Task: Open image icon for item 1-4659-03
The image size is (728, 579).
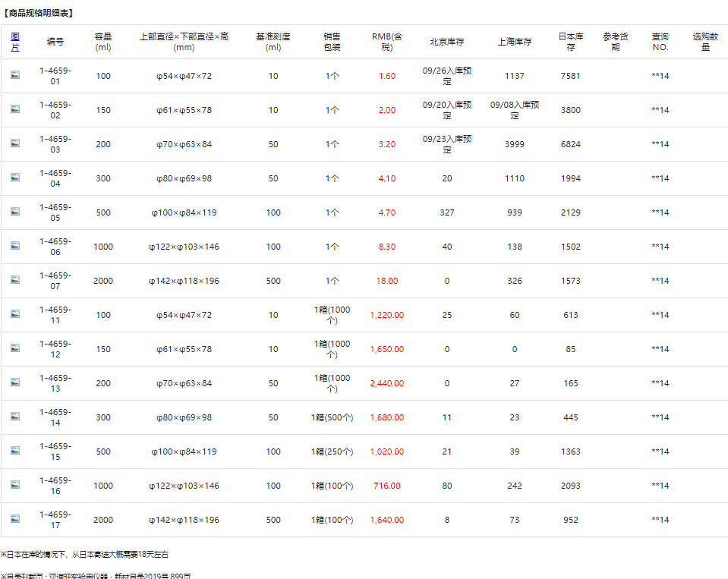Action: (15, 143)
